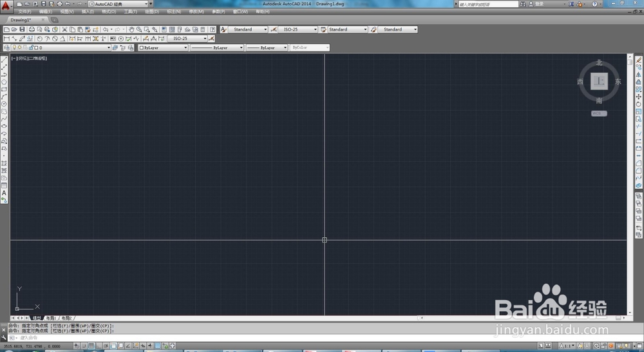Click the 上 top face of ViewCube
The image size is (644, 352).
[x=599, y=81]
